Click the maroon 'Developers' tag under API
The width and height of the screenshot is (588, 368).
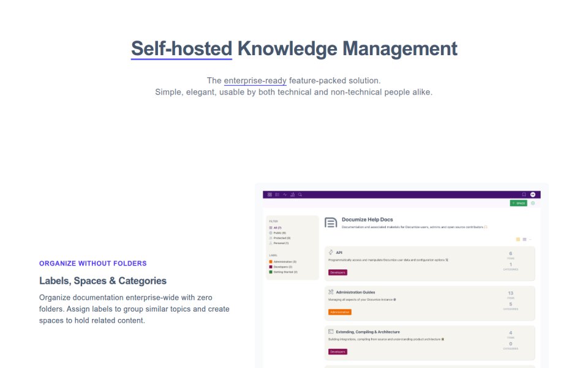338,272
